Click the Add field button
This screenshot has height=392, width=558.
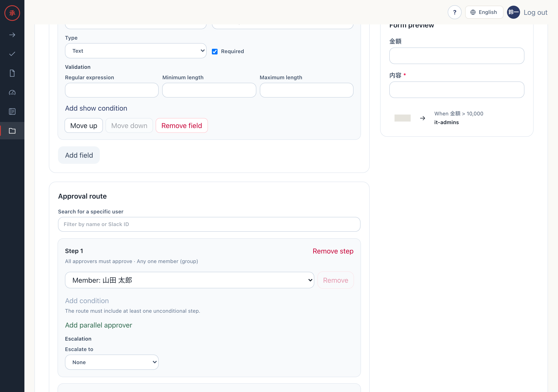79,155
